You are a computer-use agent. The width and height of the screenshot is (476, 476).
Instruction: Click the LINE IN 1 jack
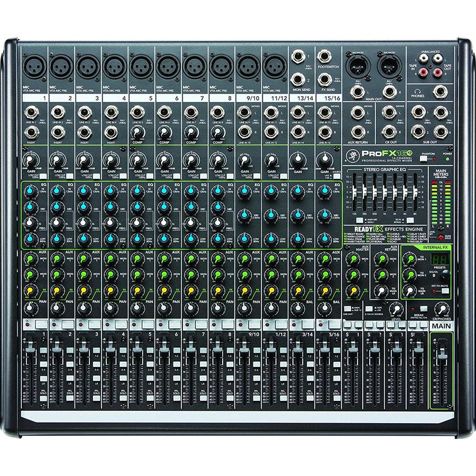point(31,113)
